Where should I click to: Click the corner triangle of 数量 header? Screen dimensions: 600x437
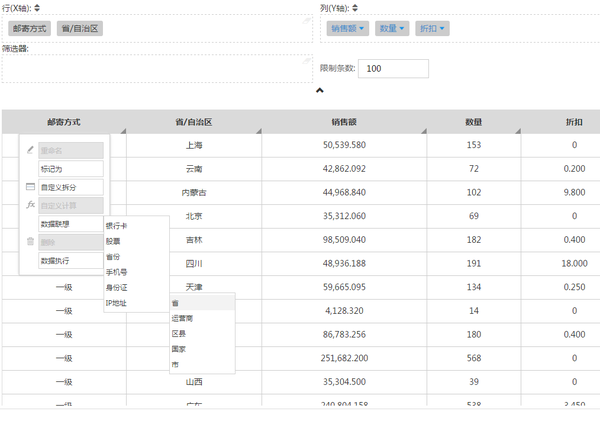tap(518, 131)
